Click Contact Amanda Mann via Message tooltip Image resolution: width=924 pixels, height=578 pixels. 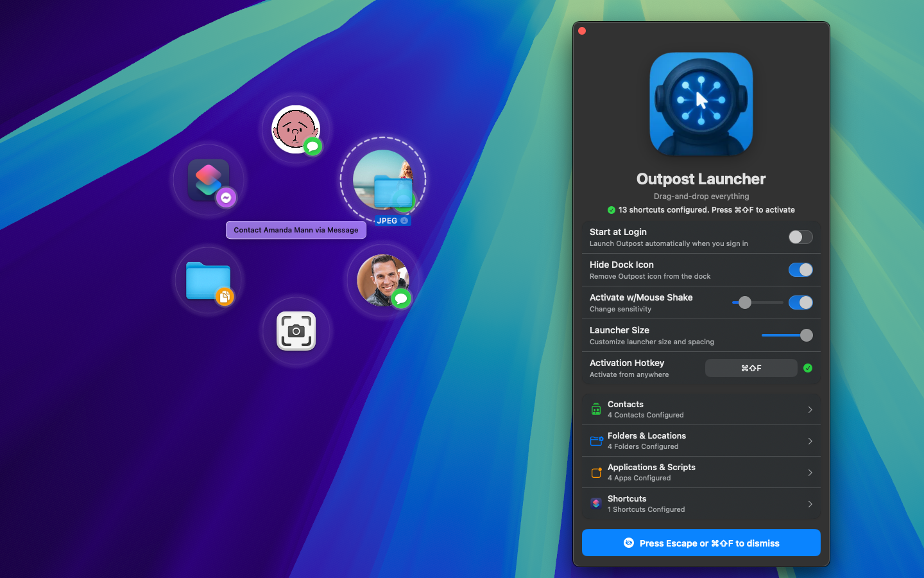(296, 230)
